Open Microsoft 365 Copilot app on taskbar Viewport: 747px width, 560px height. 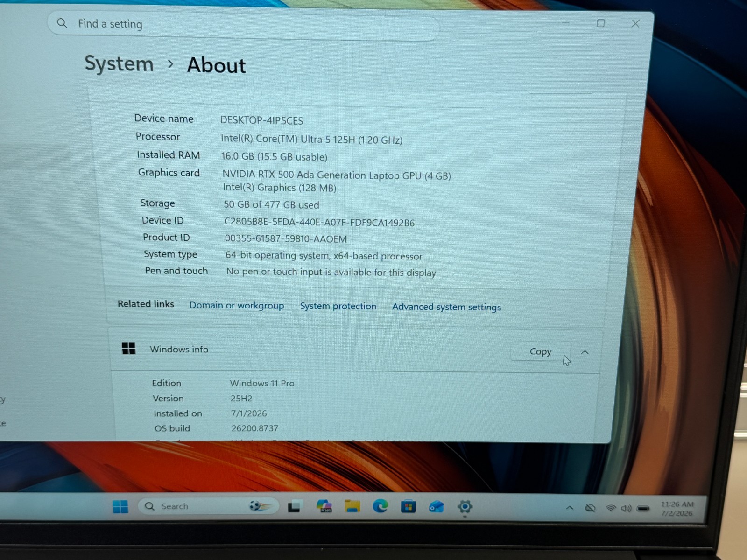pos(324,506)
